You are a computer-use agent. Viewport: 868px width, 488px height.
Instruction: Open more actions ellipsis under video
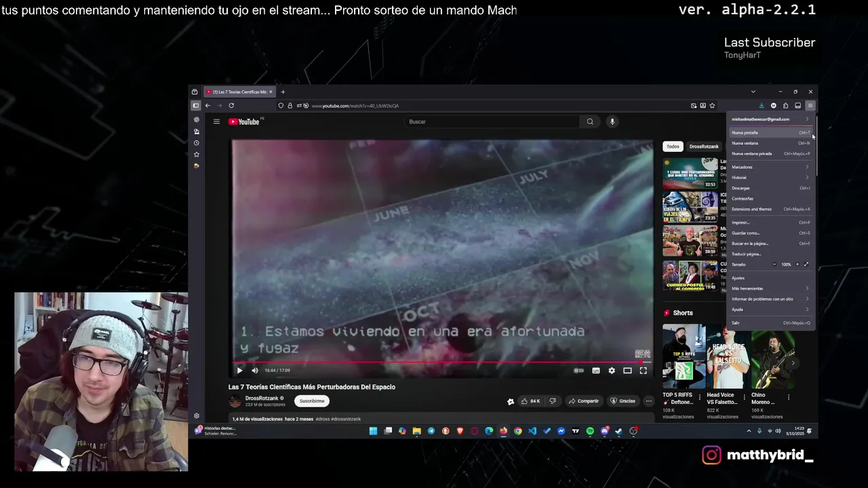click(648, 401)
